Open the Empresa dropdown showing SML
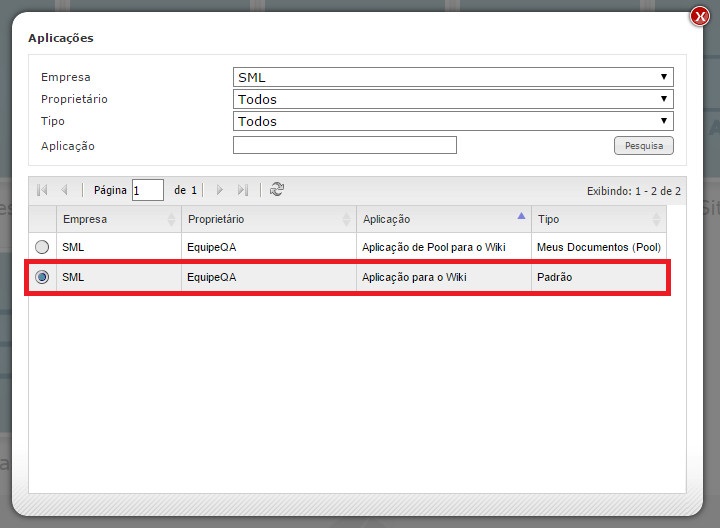 pos(453,77)
